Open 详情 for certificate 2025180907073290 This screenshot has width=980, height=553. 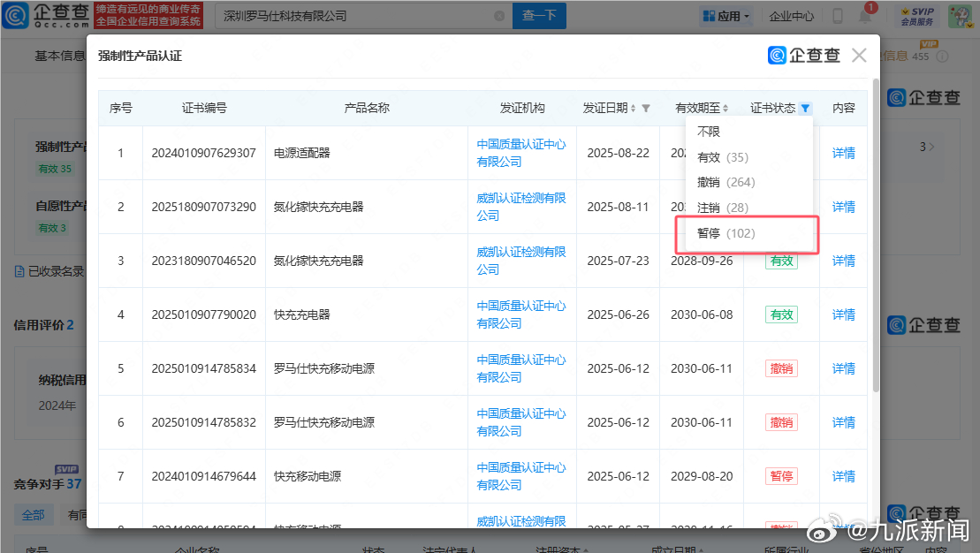pos(844,207)
